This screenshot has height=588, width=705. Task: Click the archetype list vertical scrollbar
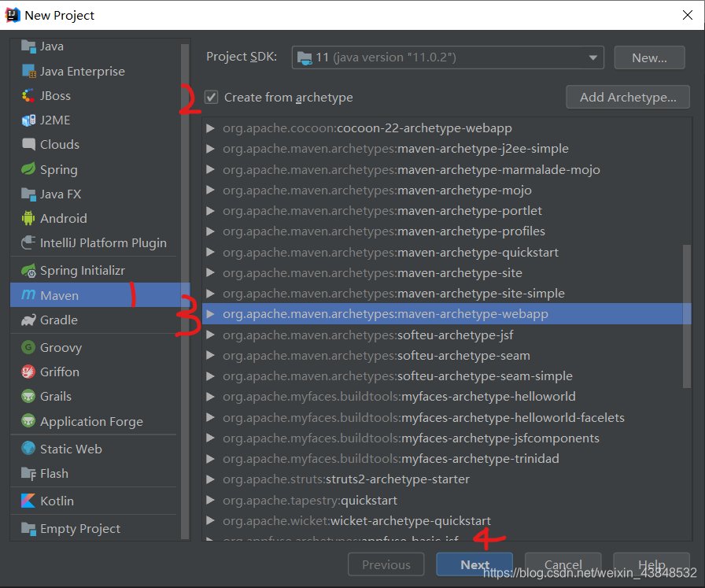tap(687, 316)
